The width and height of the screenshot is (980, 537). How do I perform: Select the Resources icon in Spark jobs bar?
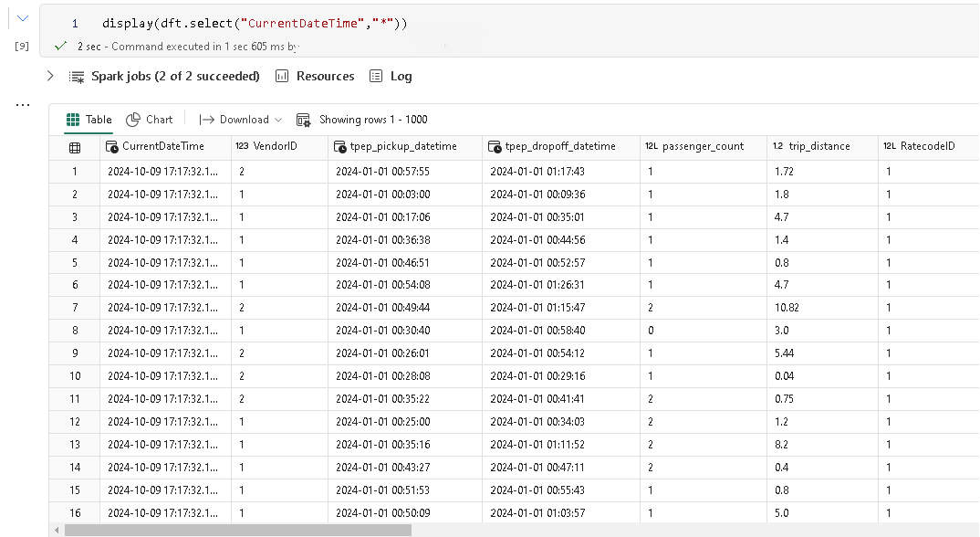[282, 76]
